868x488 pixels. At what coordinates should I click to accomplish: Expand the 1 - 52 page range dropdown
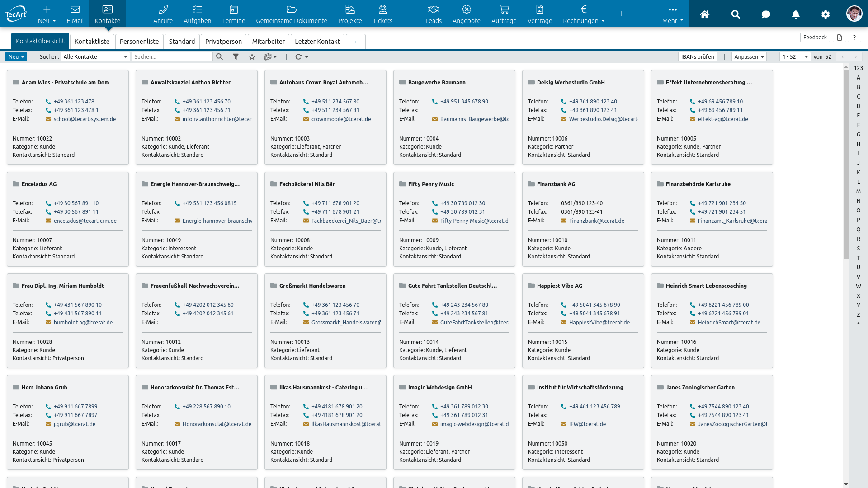(795, 57)
